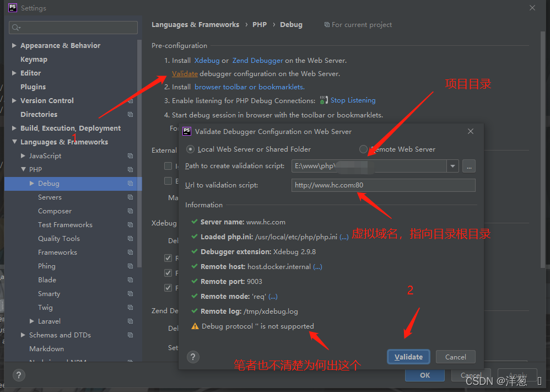Expand the Laravel node
This screenshot has height=392, width=550.
(x=31, y=321)
